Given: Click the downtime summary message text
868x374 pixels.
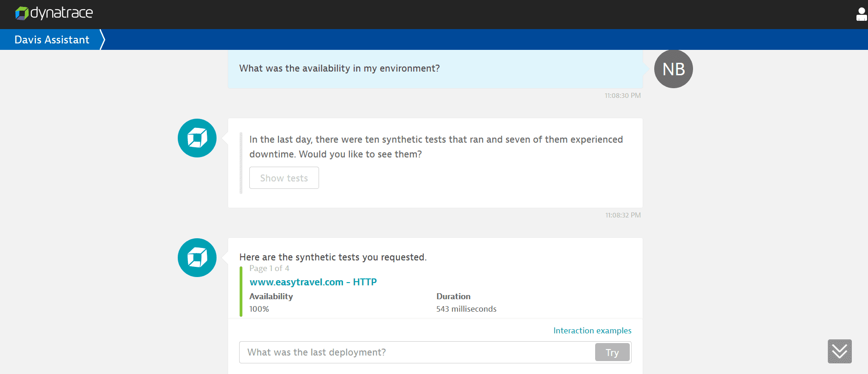Looking at the screenshot, I should tap(436, 146).
